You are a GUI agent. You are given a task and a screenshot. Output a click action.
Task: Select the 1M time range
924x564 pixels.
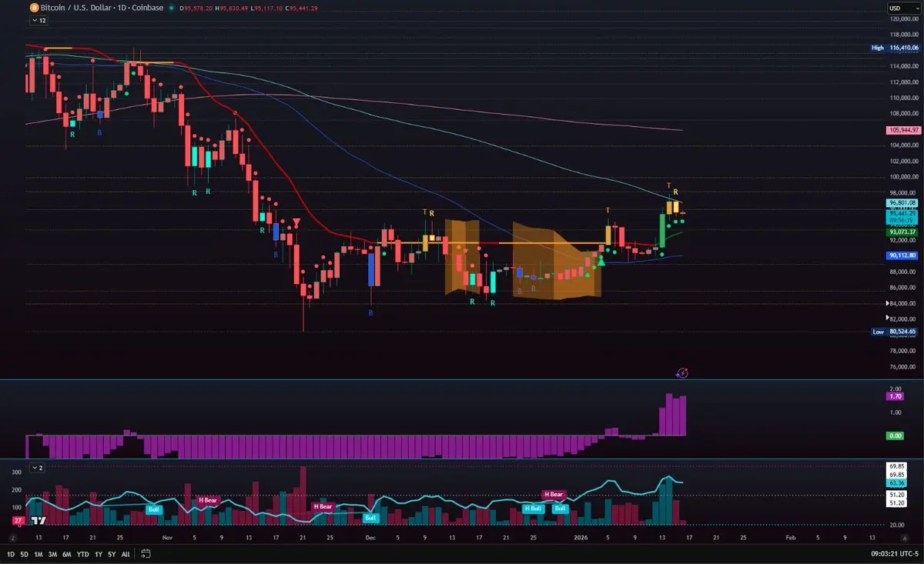click(x=40, y=553)
